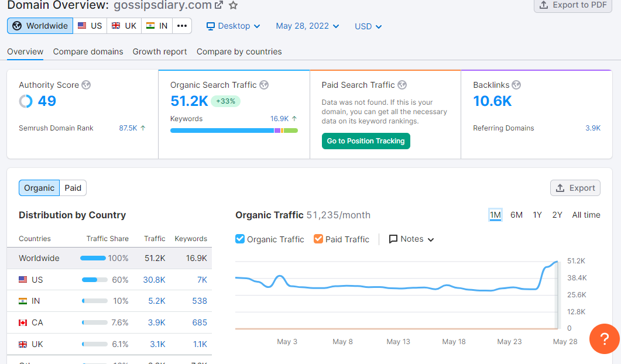Click globe icon next to Organic Search Traffic
Viewport: 621px width, 364px height.
(264, 85)
